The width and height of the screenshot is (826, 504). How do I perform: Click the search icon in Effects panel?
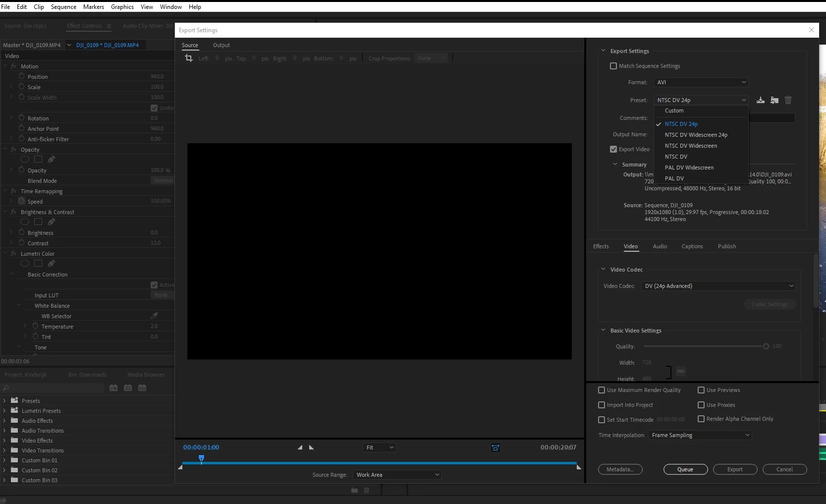point(6,388)
